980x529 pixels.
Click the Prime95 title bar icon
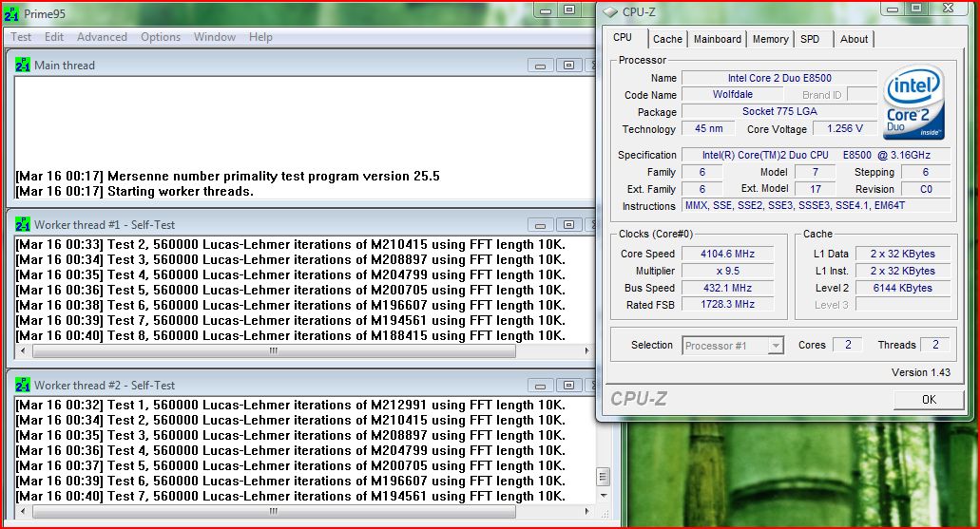[11, 13]
